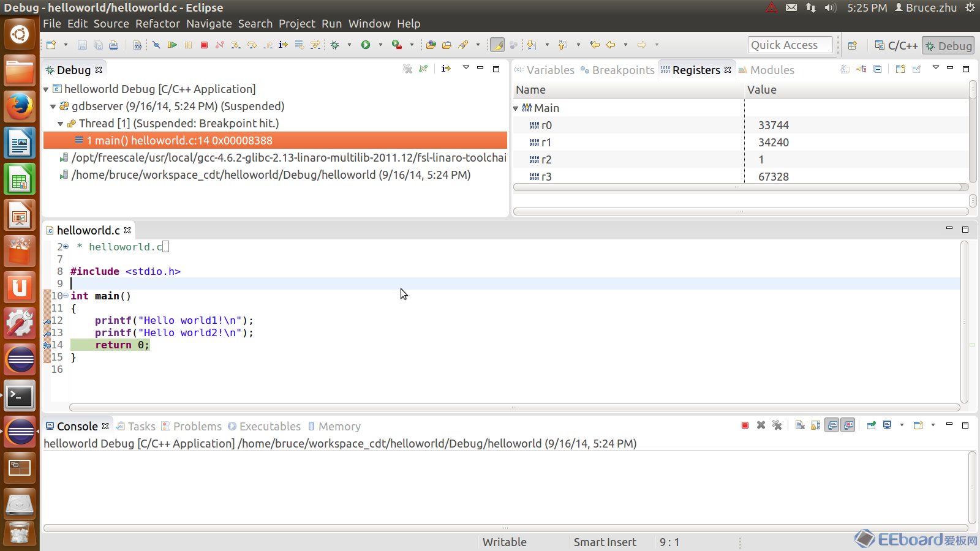Toggle the breakpoint on line 13
This screenshot has width=980, height=551.
coord(47,332)
